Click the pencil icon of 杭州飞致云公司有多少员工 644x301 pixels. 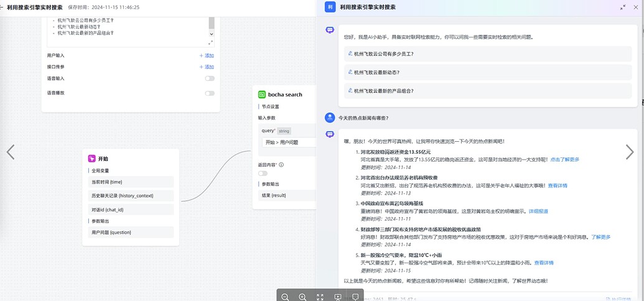[x=350, y=53]
